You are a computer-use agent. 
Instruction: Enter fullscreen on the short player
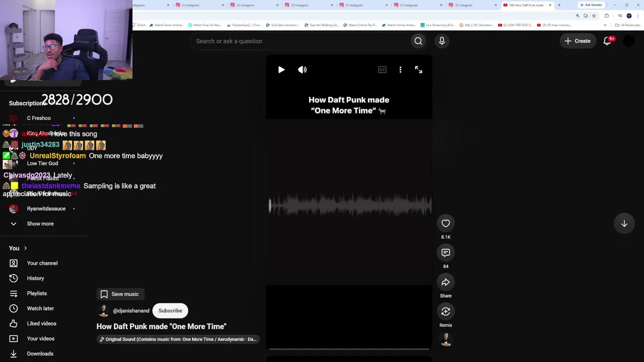pyautogui.click(x=419, y=70)
